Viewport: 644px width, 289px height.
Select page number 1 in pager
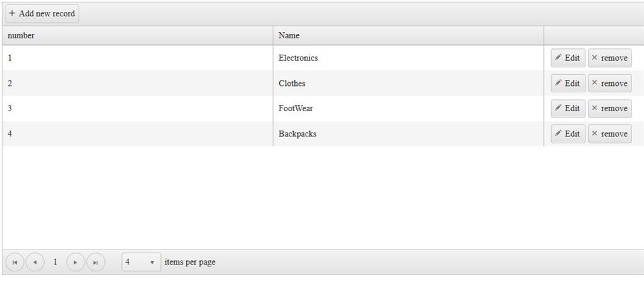pos(55,262)
